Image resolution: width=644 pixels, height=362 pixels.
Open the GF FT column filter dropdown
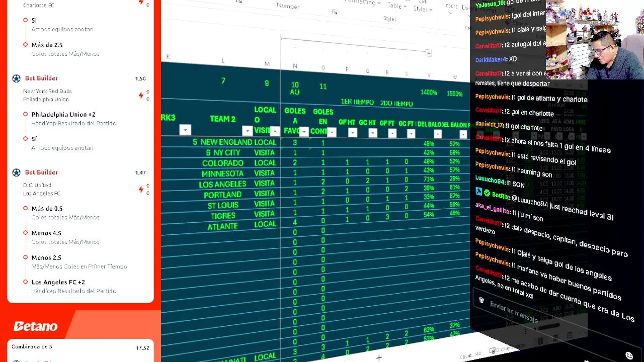point(392,133)
